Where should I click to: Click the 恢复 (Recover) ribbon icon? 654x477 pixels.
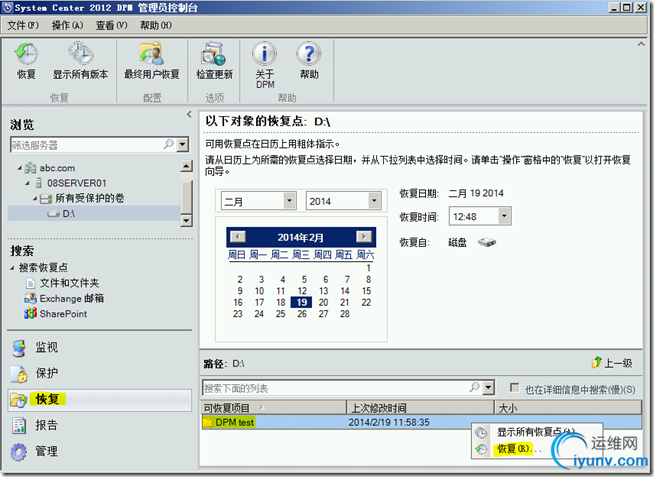pos(26,53)
